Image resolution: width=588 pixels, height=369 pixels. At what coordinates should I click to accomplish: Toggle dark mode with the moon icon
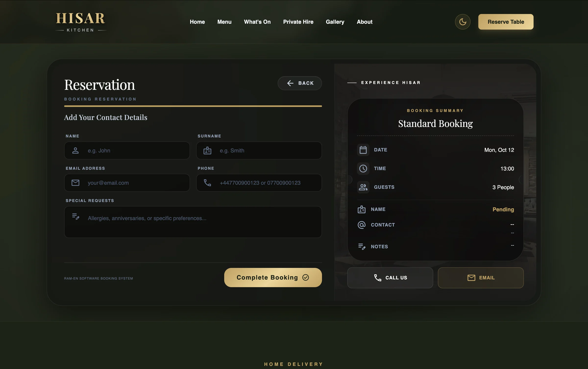click(463, 22)
